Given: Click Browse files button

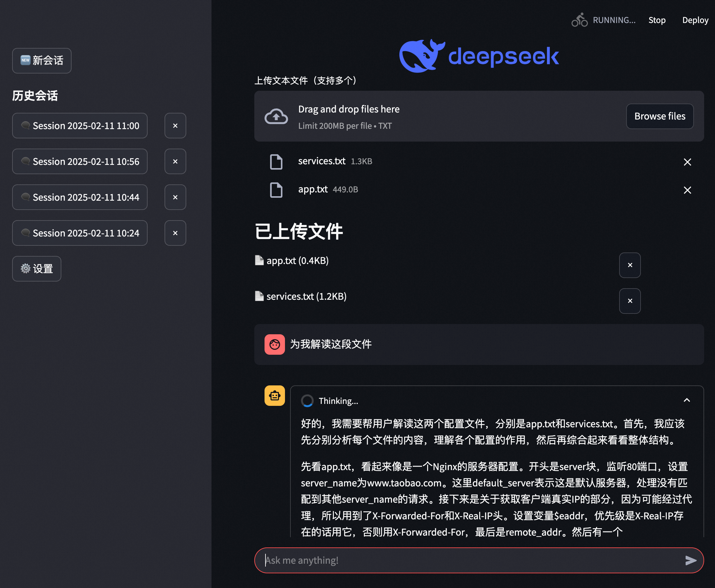Looking at the screenshot, I should point(659,116).
